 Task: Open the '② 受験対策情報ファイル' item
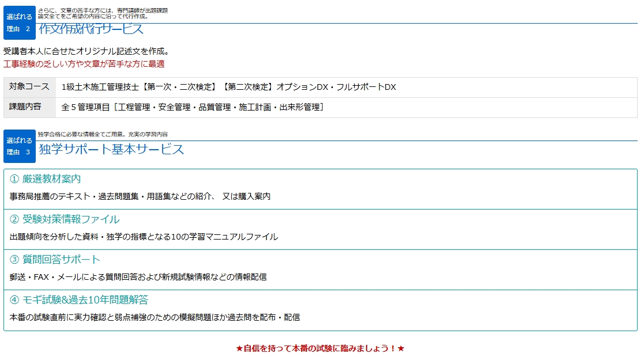65,219
